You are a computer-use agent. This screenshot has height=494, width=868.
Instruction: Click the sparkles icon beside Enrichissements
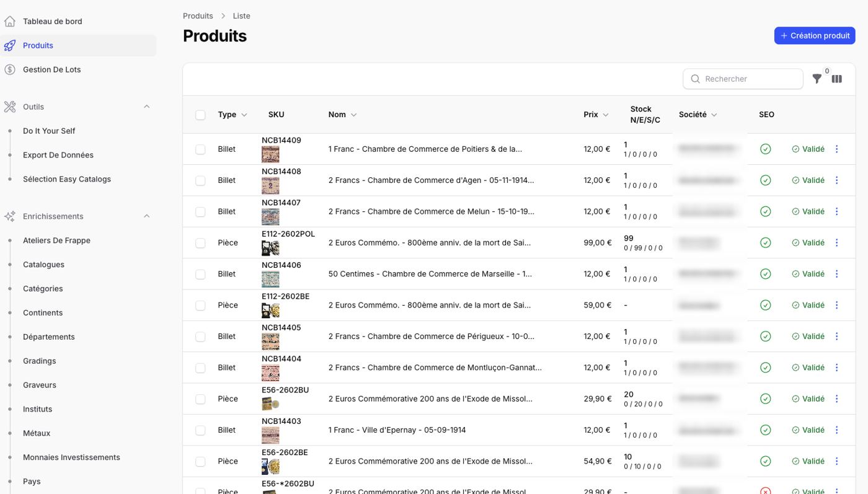tap(10, 216)
